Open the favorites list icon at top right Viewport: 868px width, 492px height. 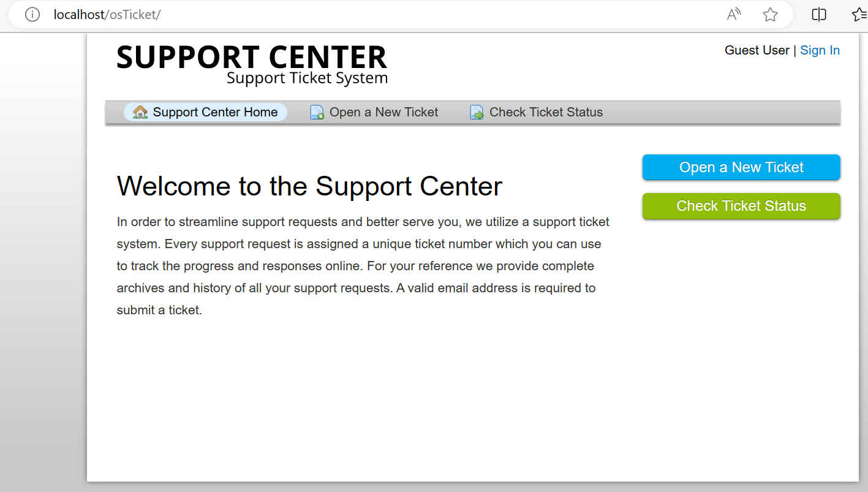point(858,14)
